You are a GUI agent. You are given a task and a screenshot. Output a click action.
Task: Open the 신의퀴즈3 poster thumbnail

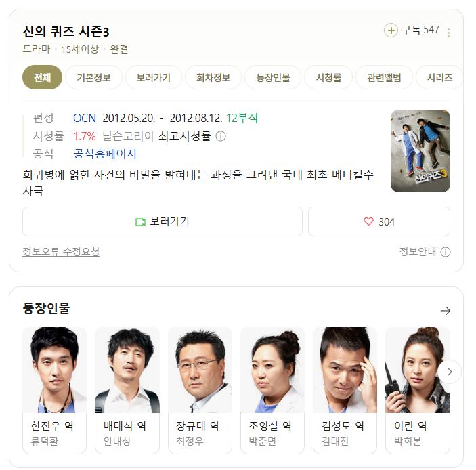(x=420, y=151)
